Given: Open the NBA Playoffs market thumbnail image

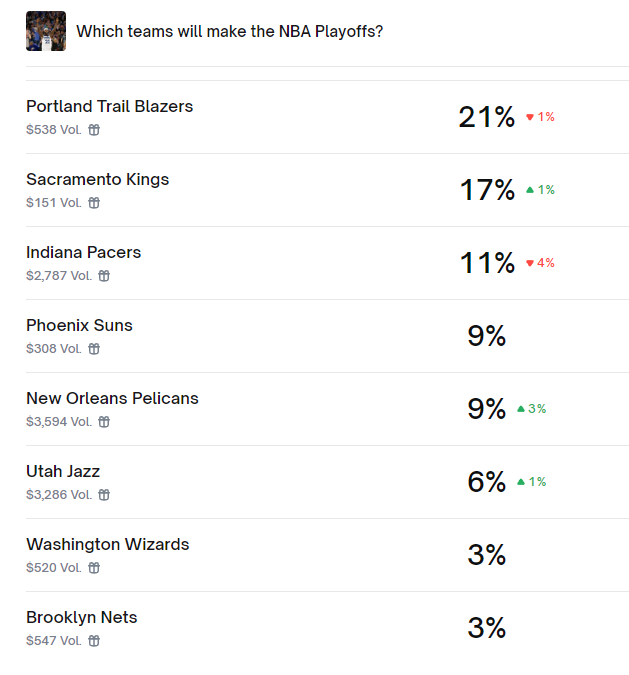Looking at the screenshot, I should coord(46,31).
